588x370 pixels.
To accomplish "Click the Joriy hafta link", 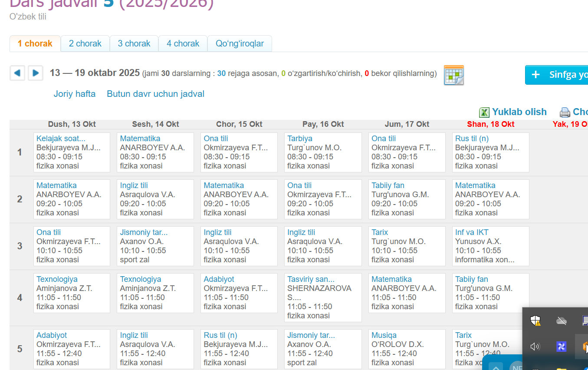I will pyautogui.click(x=75, y=94).
